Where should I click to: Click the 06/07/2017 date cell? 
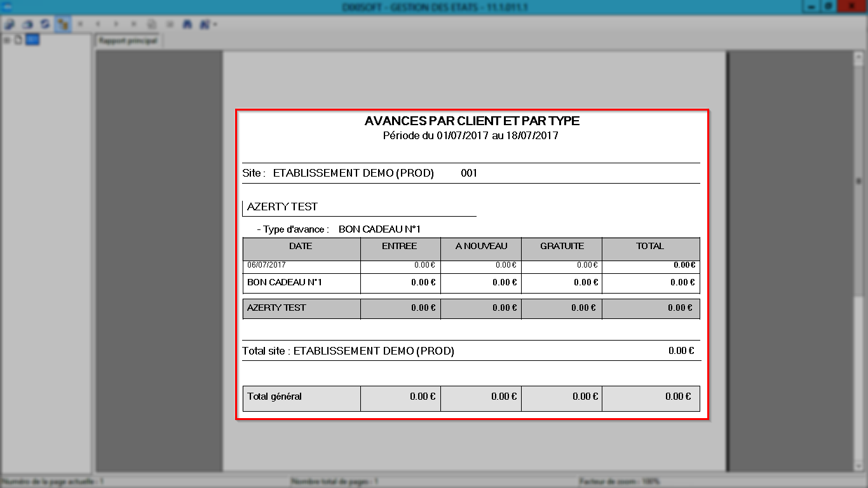coord(267,265)
